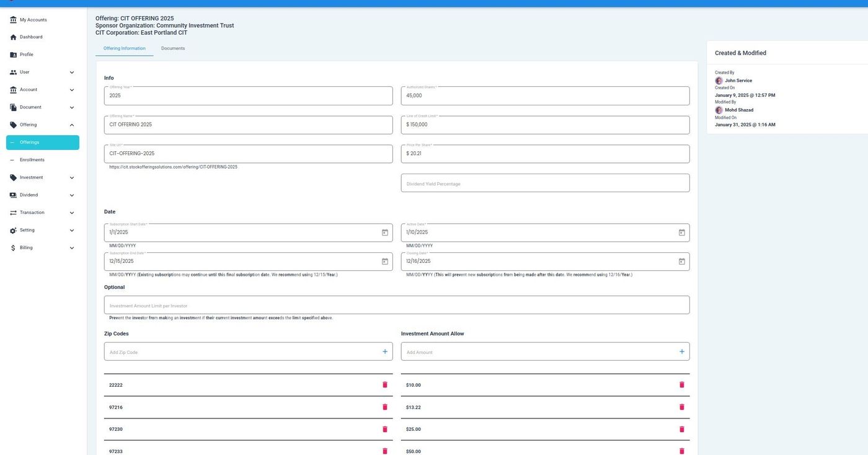Viewport: 868px width, 455px height.
Task: Expand the Transaction sidebar section
Action: (71, 213)
